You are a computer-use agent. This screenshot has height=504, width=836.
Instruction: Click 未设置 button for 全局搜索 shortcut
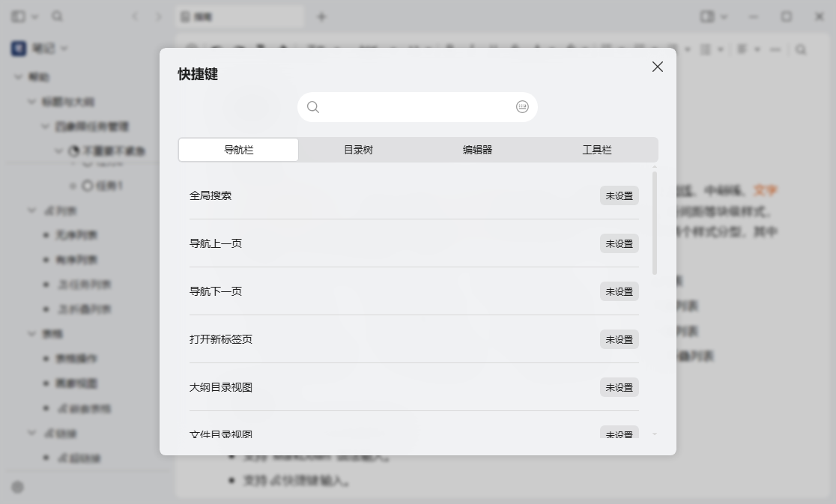pyautogui.click(x=619, y=195)
